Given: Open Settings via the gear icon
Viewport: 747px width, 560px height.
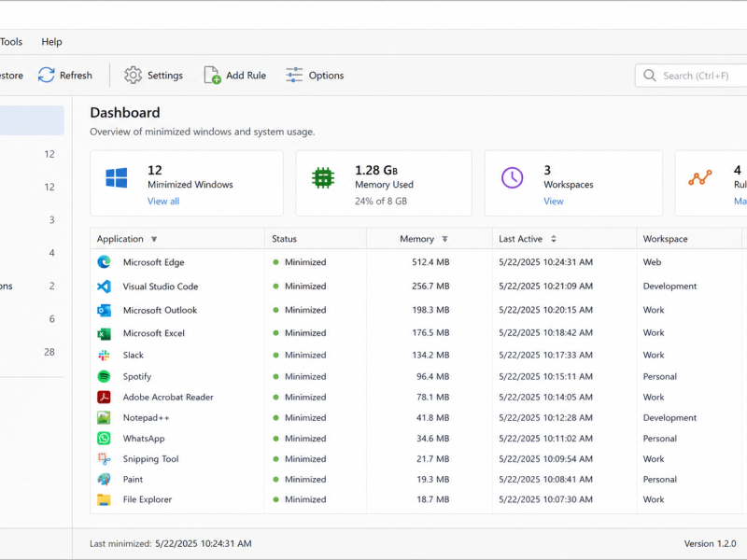Looking at the screenshot, I should point(133,76).
